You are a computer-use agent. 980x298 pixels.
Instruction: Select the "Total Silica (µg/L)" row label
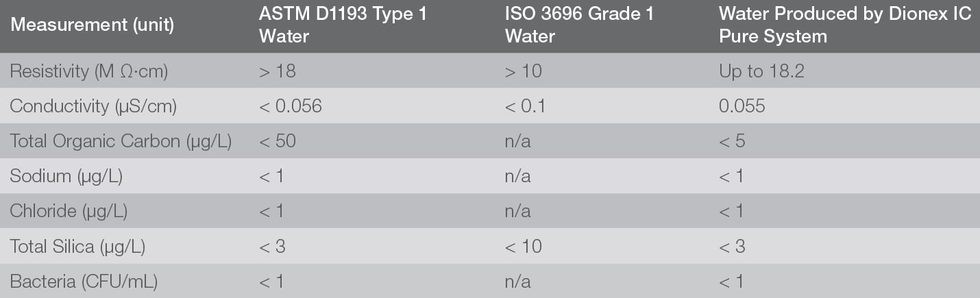point(77,246)
